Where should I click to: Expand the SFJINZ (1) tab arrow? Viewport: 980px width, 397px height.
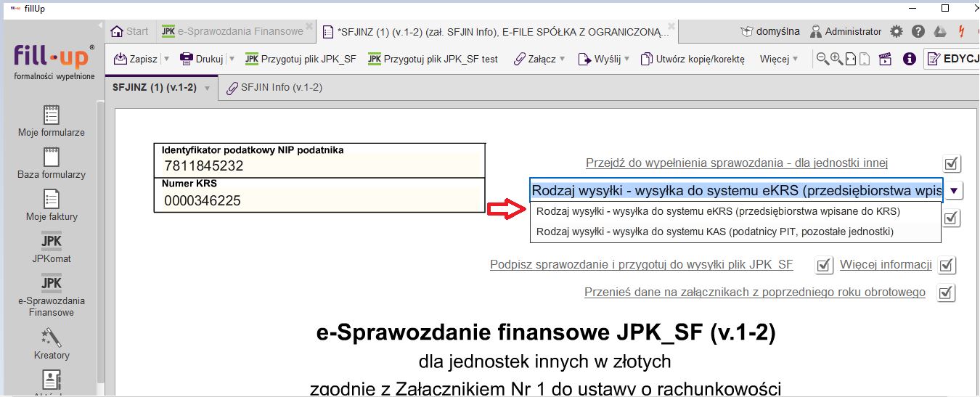(x=207, y=88)
